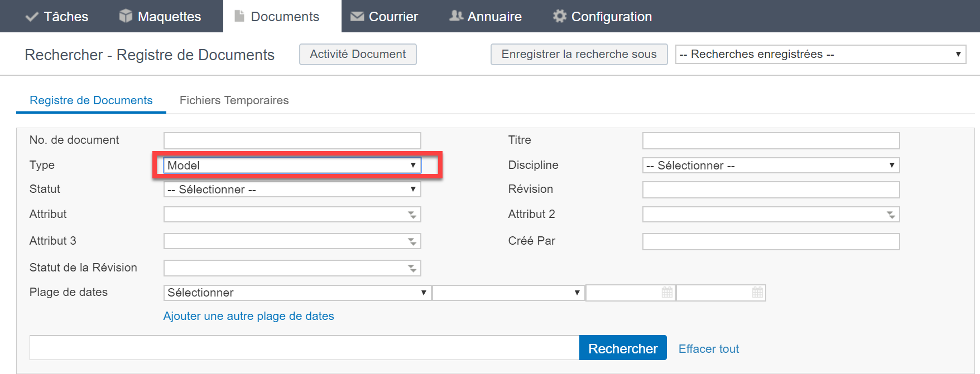Screen dimensions: 980x374
Task: Click Enregistrer la recherche sous button
Action: click(579, 54)
